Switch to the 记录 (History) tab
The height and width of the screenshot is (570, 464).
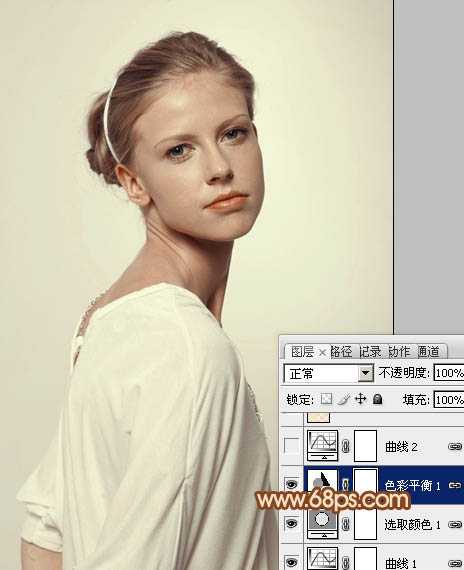[370, 352]
